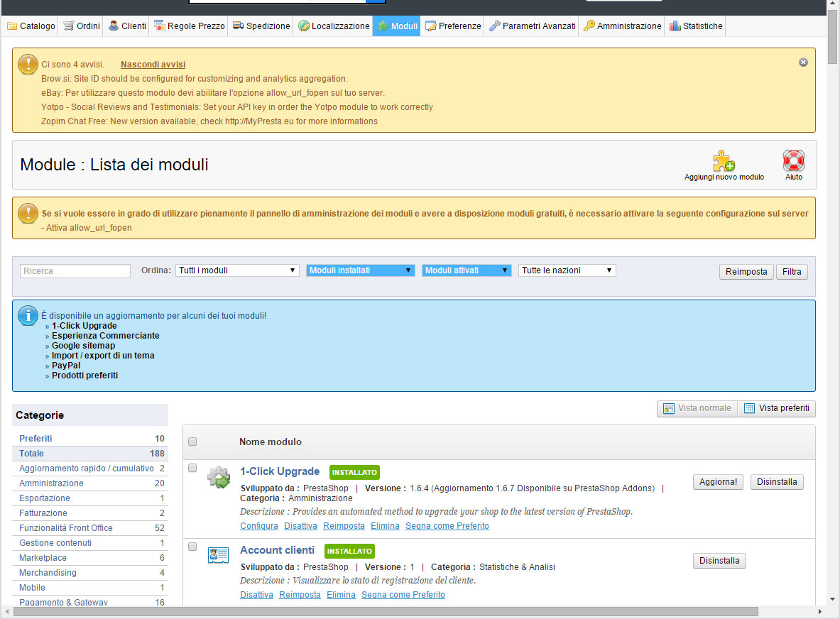The height and width of the screenshot is (619, 840).
Task: Click the 1-Click Upgrade module gear icon
Action: point(219,477)
